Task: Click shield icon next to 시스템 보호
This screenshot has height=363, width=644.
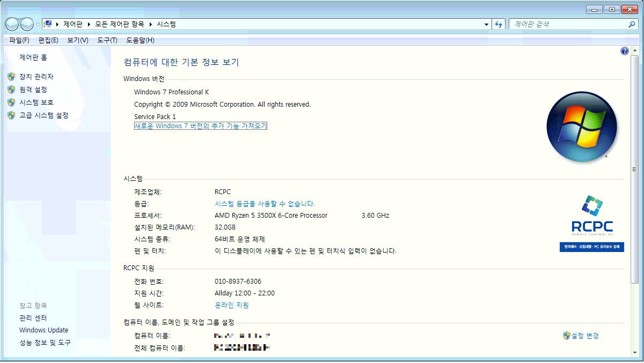Action: point(11,102)
